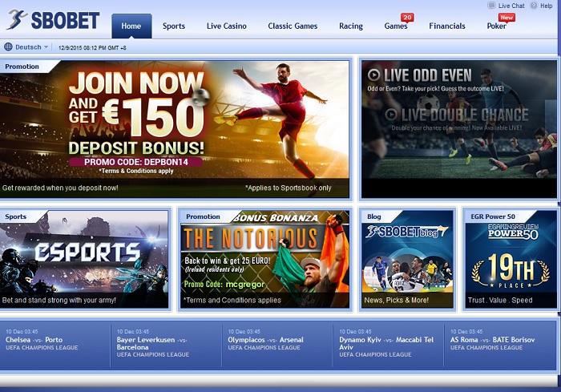Click the 'Trust . Value . Speed' caption

pyautogui.click(x=500, y=300)
